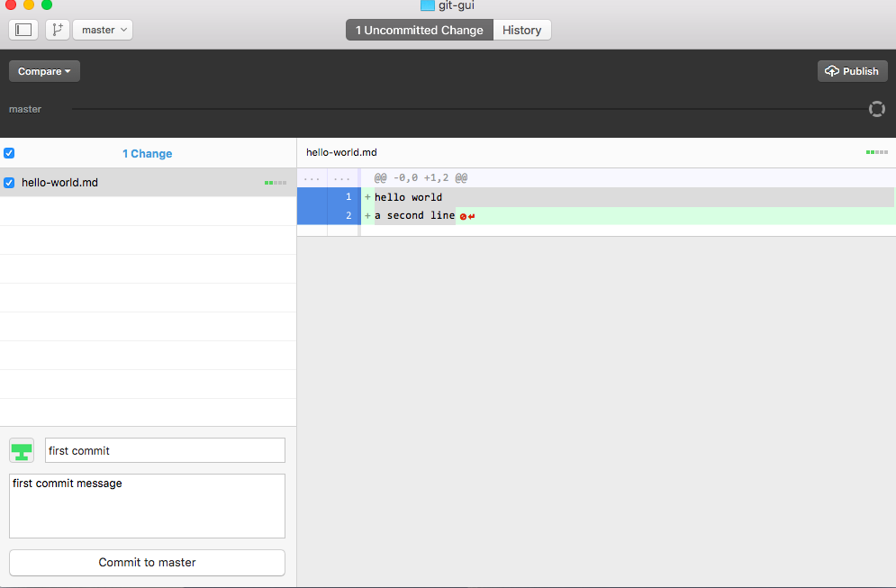Click the commit author avatar icon
The width and height of the screenshot is (896, 588).
pyautogui.click(x=22, y=450)
